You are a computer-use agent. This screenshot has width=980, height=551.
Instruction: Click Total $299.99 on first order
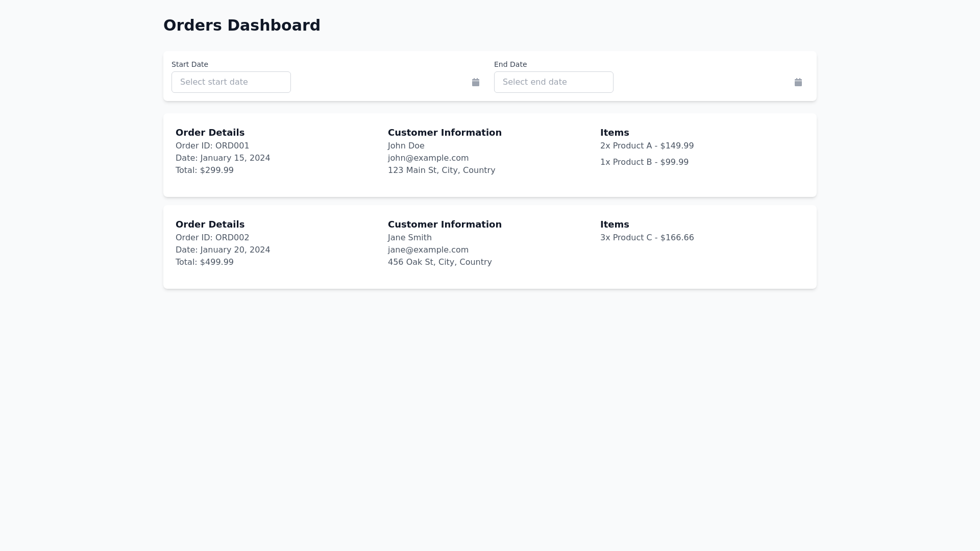pos(204,170)
